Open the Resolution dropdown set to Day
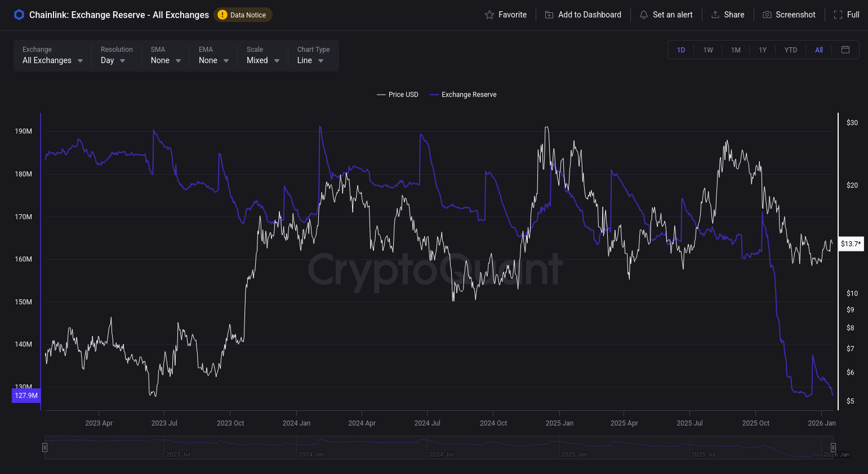868x474 pixels. click(x=117, y=56)
